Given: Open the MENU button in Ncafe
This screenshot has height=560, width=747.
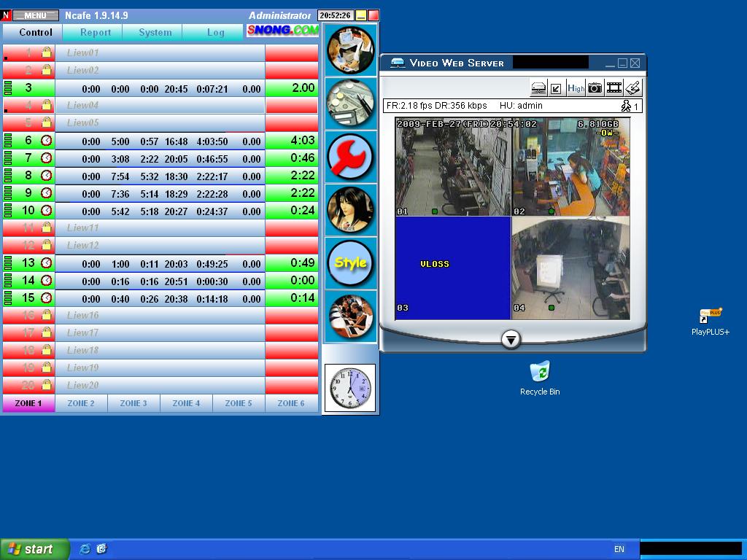Looking at the screenshot, I should (x=35, y=15).
